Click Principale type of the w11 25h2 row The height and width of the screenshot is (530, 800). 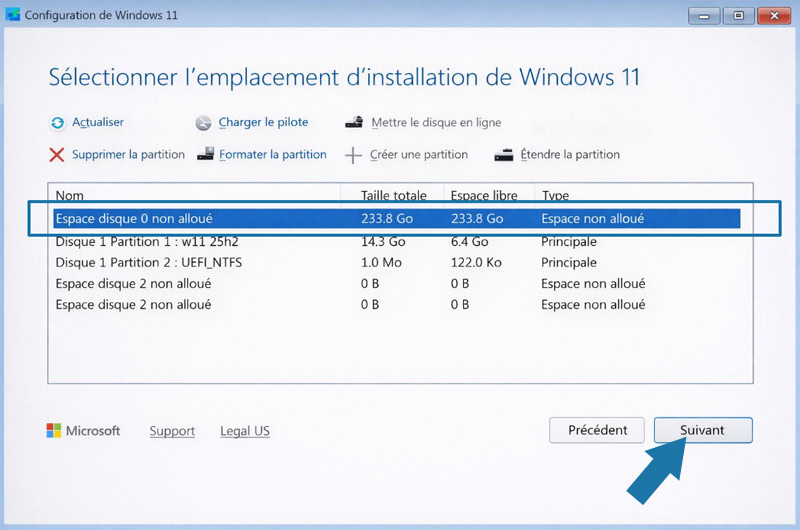point(569,241)
